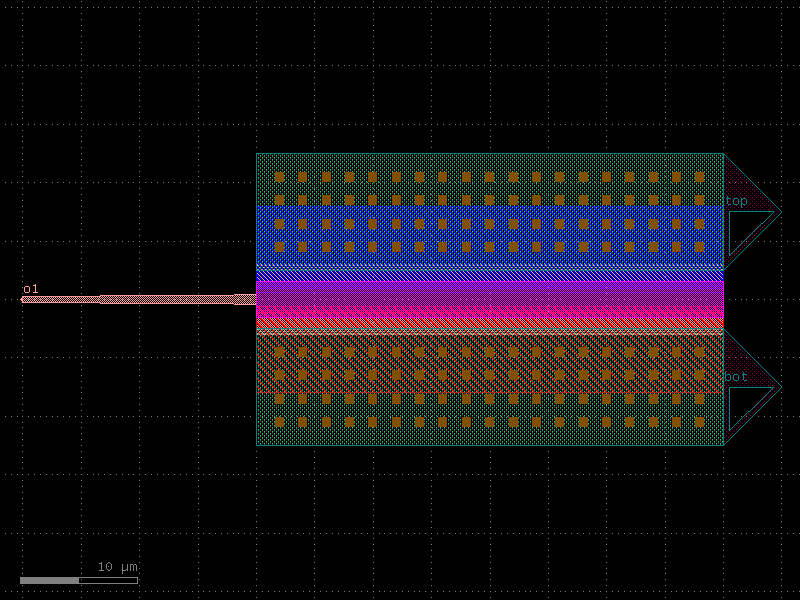800x600 pixels.
Task: Click the red hatched region containing vias
Action: pyautogui.click(x=490, y=363)
